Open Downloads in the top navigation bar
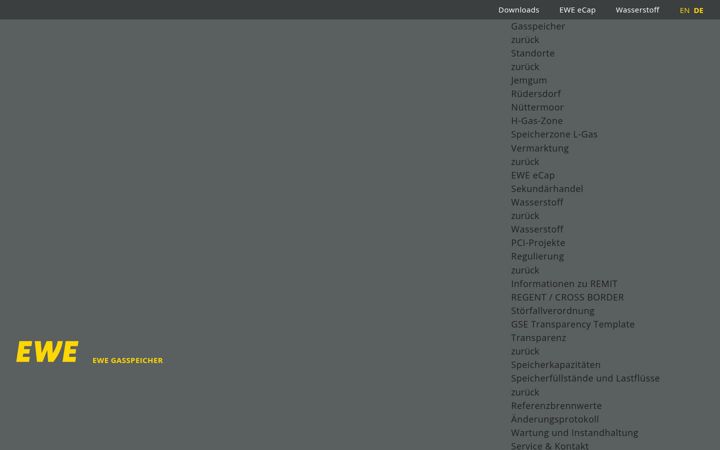Viewport: 720px width, 450px height. (518, 10)
